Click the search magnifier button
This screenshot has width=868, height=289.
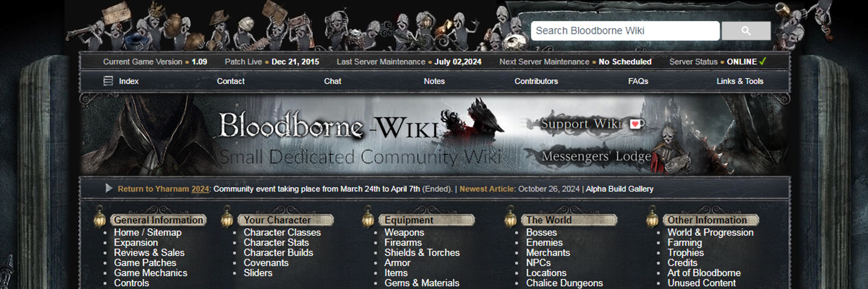tap(746, 31)
